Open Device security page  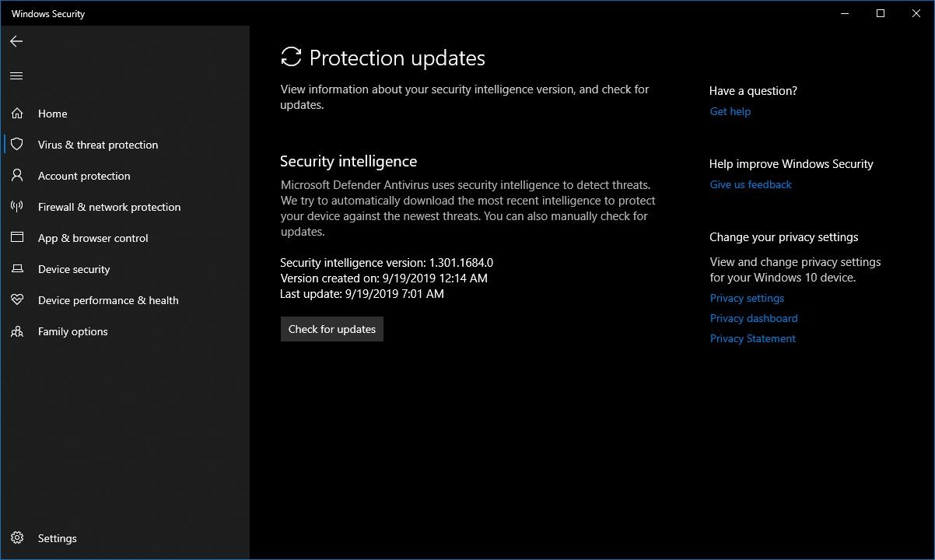click(74, 269)
